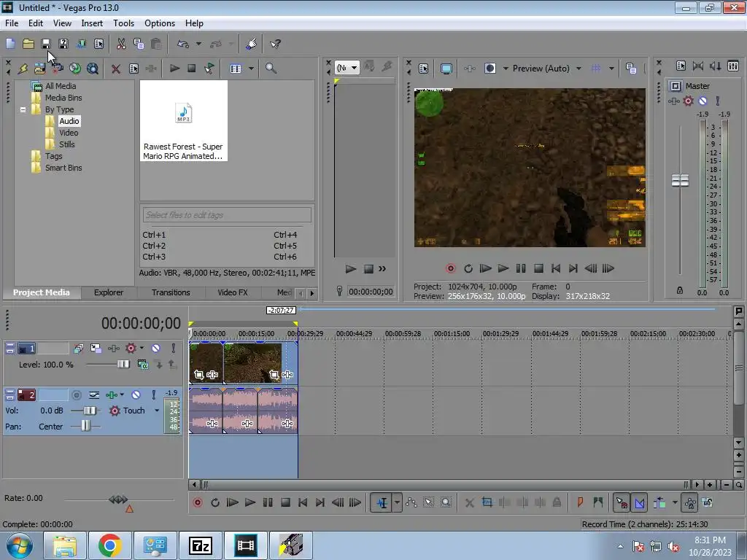Click the Stop button under video preview
The height and width of the screenshot is (560, 747).
pyautogui.click(x=538, y=268)
